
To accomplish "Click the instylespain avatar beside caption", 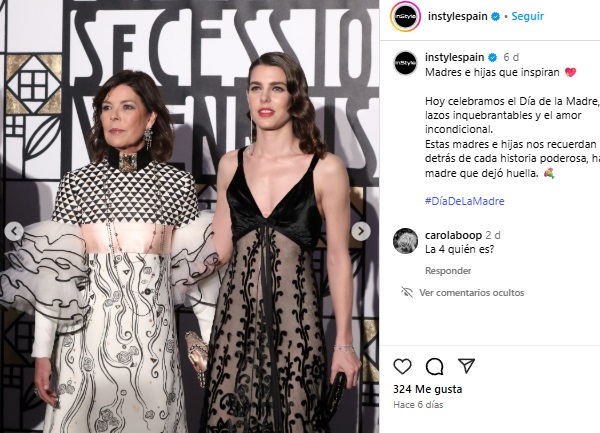I will click(x=405, y=62).
